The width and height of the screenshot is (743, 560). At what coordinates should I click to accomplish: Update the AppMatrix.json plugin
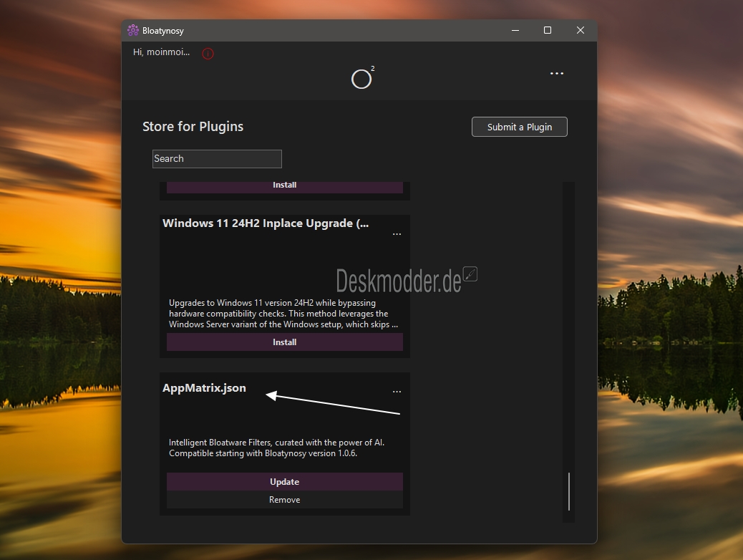click(284, 482)
